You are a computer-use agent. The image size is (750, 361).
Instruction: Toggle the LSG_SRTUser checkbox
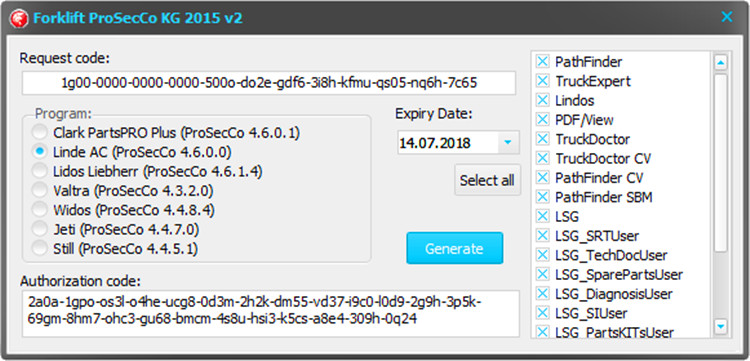pos(542,236)
